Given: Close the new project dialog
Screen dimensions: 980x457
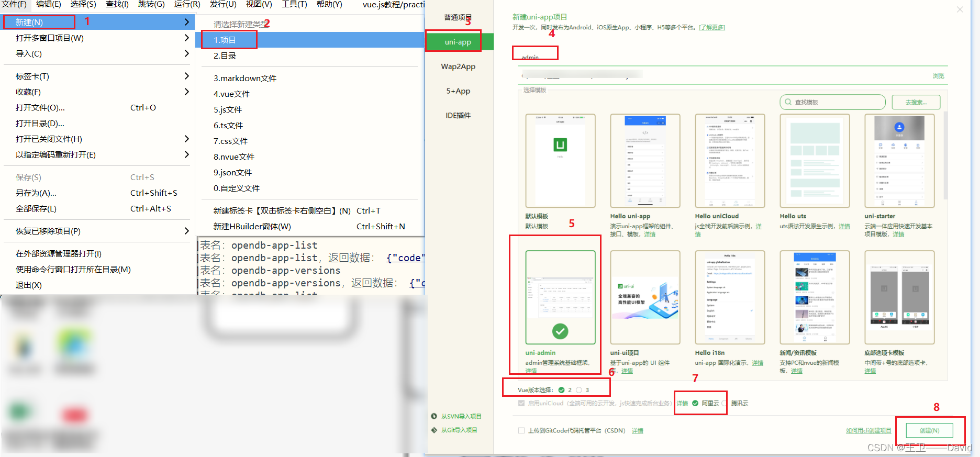Looking at the screenshot, I should click(x=960, y=9).
